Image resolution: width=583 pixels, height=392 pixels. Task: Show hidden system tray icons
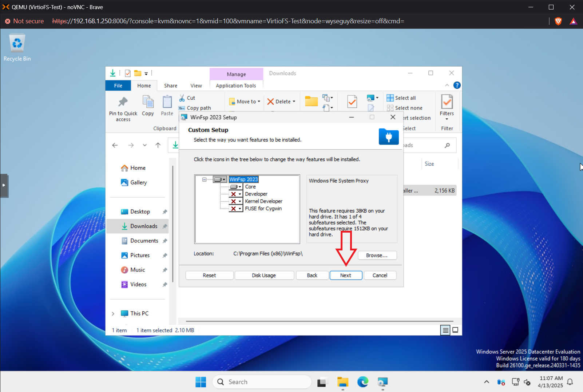[x=487, y=382]
